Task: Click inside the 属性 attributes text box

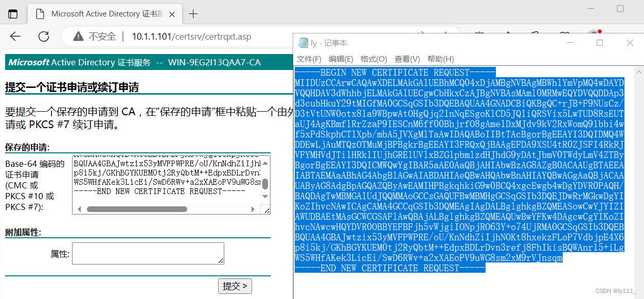Action: tap(148, 254)
